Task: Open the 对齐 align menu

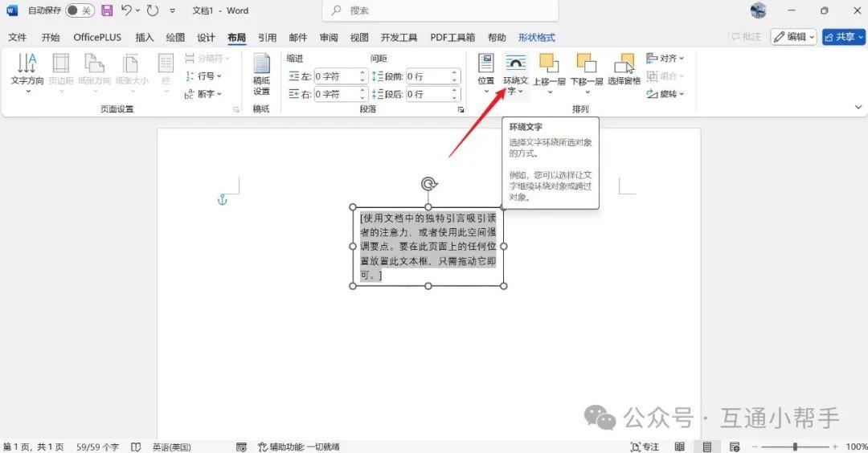Action: click(x=665, y=58)
